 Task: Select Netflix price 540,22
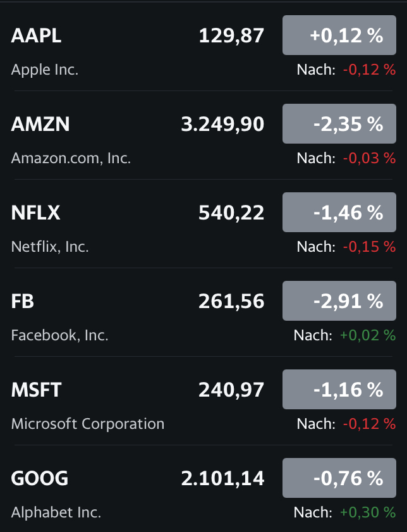231,213
